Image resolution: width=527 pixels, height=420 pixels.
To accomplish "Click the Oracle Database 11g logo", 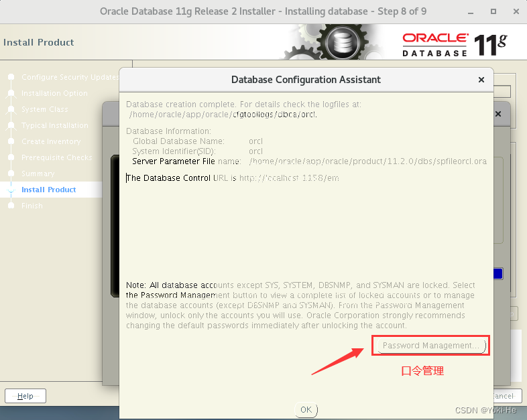I will click(x=455, y=45).
